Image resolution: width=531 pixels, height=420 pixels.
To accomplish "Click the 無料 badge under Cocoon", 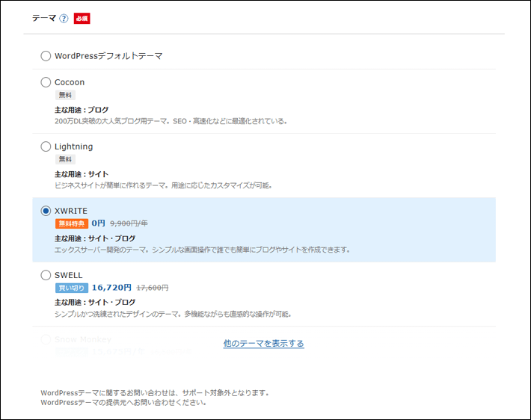I will [x=65, y=95].
